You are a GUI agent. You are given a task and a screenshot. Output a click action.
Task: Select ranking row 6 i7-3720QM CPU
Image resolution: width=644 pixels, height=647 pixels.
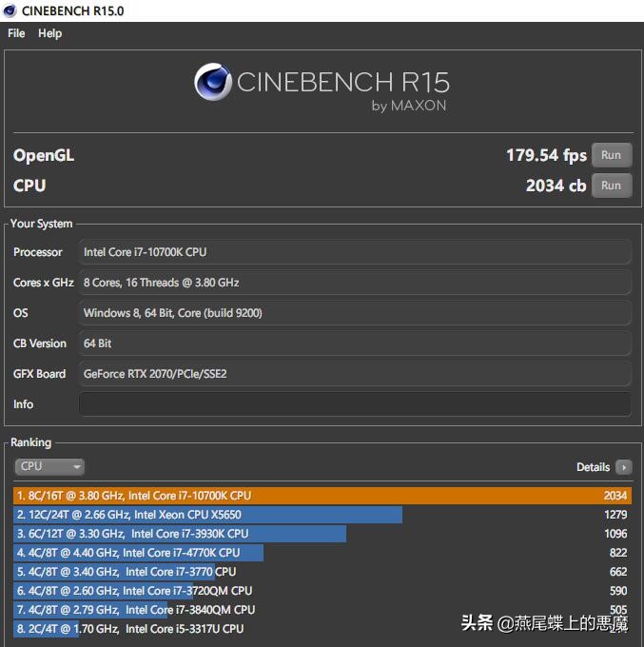click(322, 591)
